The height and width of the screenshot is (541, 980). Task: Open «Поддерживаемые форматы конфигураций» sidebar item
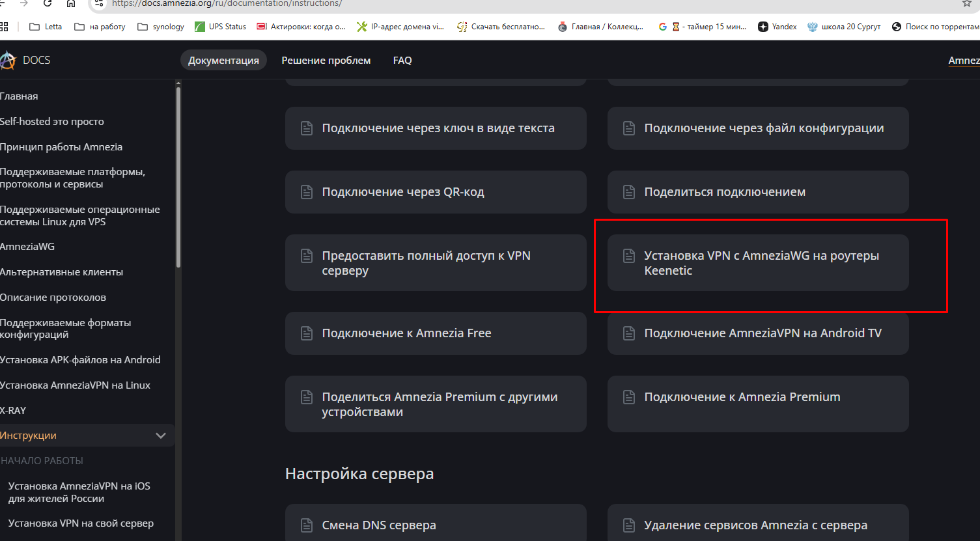(x=65, y=329)
